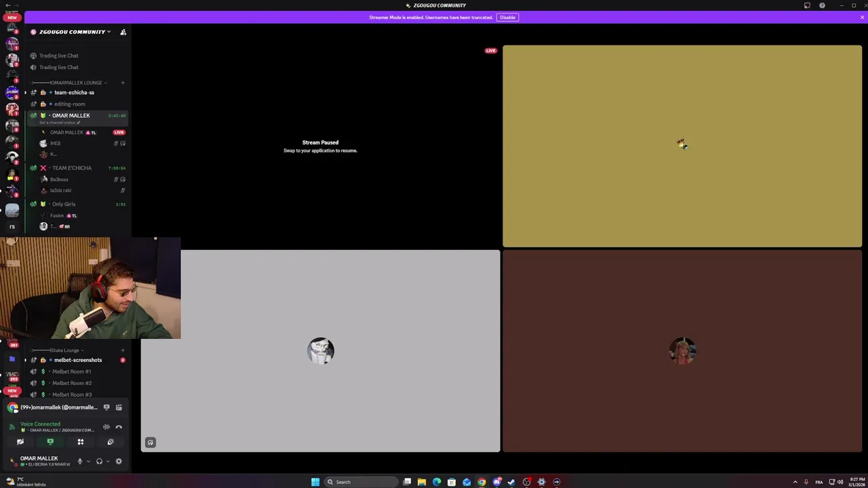The height and width of the screenshot is (488, 868).
Task: Select the paused stream tile
Action: [320, 146]
